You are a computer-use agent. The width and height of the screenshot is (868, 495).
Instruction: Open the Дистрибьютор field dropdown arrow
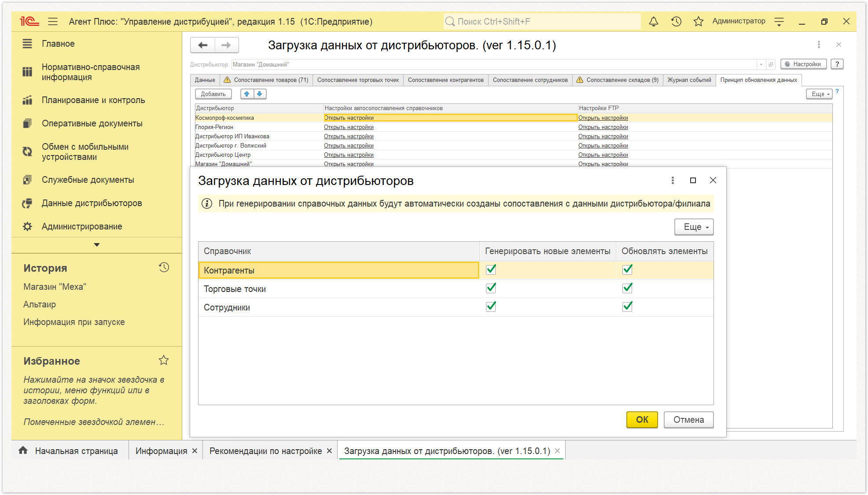pos(761,64)
